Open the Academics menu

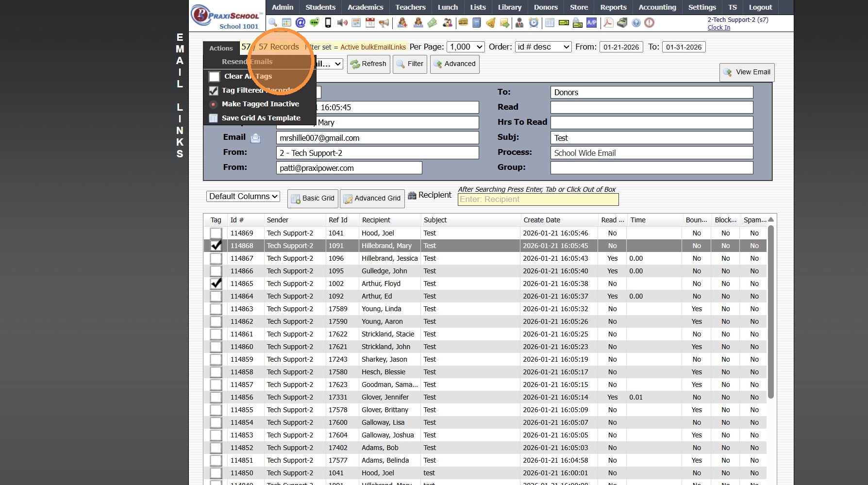365,7
